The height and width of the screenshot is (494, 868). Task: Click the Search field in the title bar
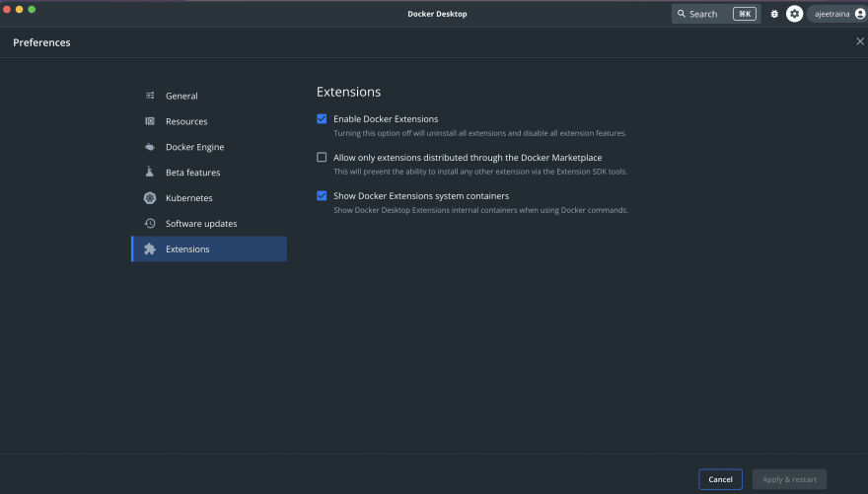tap(716, 14)
